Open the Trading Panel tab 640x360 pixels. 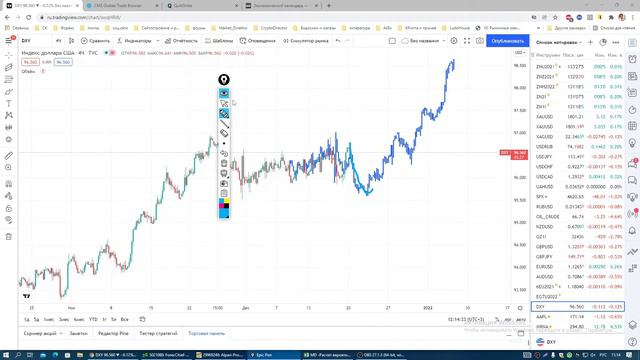207,333
